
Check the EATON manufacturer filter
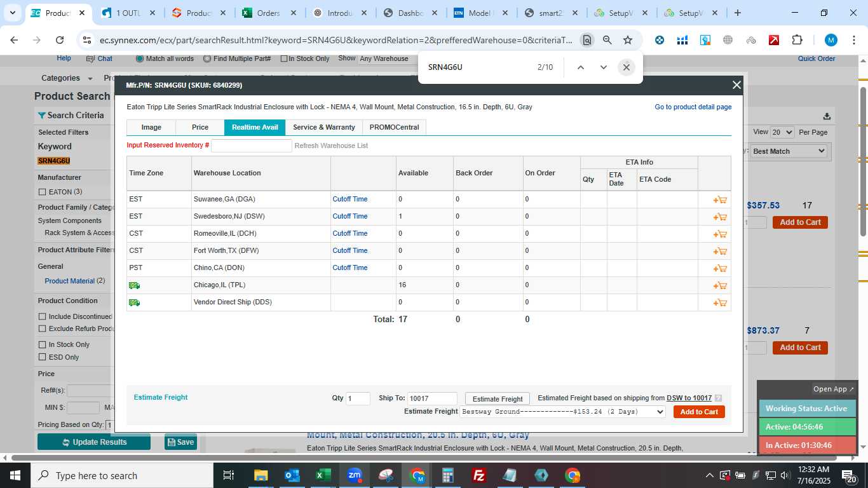click(42, 192)
